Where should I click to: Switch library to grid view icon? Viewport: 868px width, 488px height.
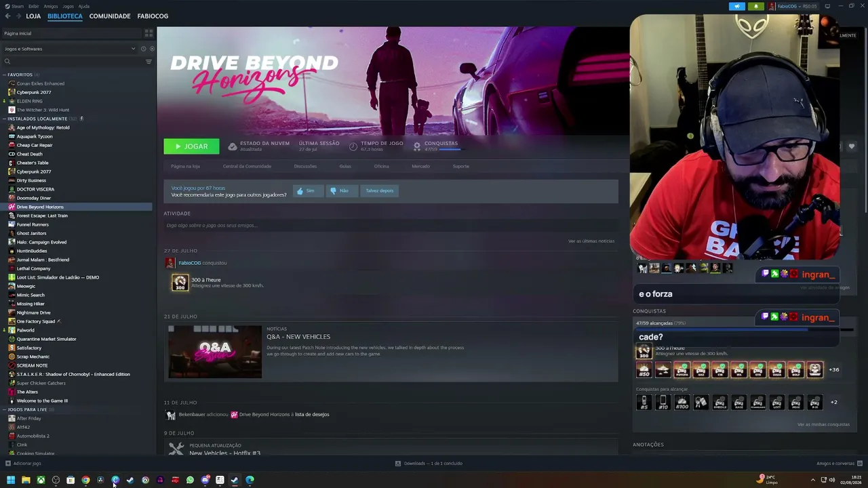(149, 33)
